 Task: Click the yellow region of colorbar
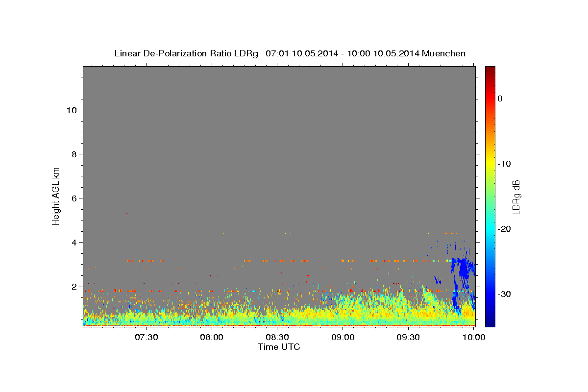pyautogui.click(x=490, y=162)
